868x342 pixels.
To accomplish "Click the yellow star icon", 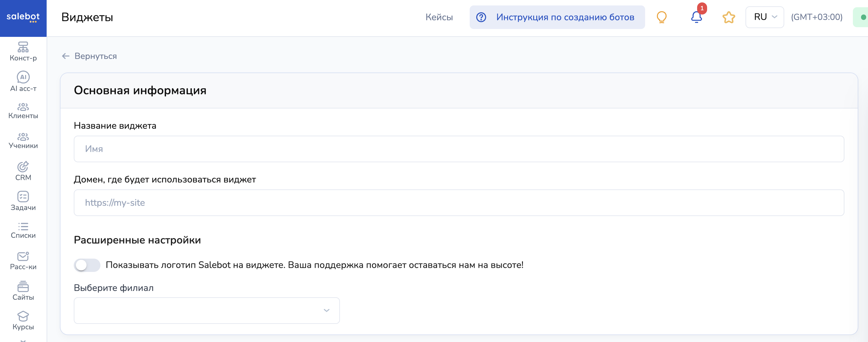I will click(x=729, y=17).
